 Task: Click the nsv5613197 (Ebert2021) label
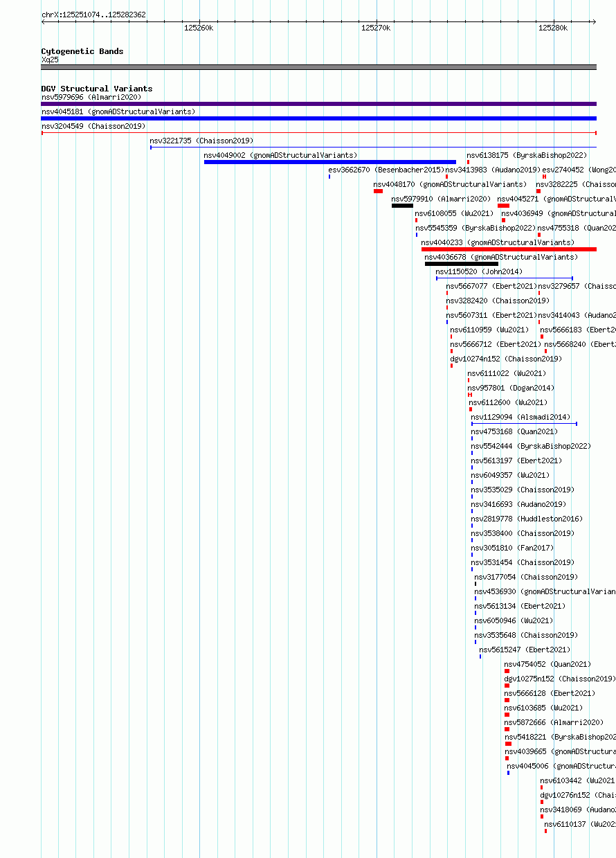point(517,461)
